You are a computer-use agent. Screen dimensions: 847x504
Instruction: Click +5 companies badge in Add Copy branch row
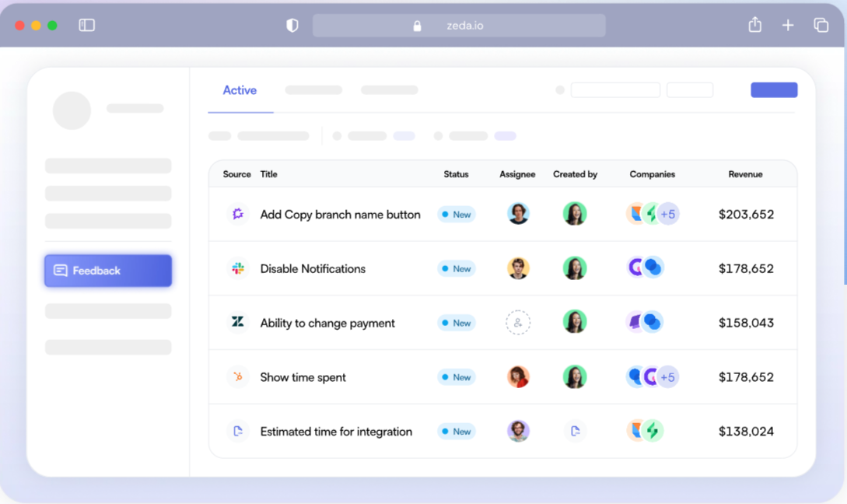tap(668, 214)
